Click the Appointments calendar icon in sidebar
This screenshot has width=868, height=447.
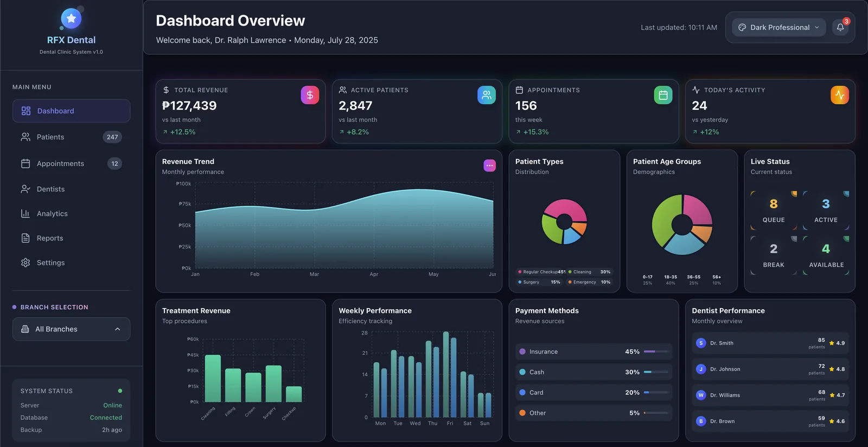click(x=25, y=164)
